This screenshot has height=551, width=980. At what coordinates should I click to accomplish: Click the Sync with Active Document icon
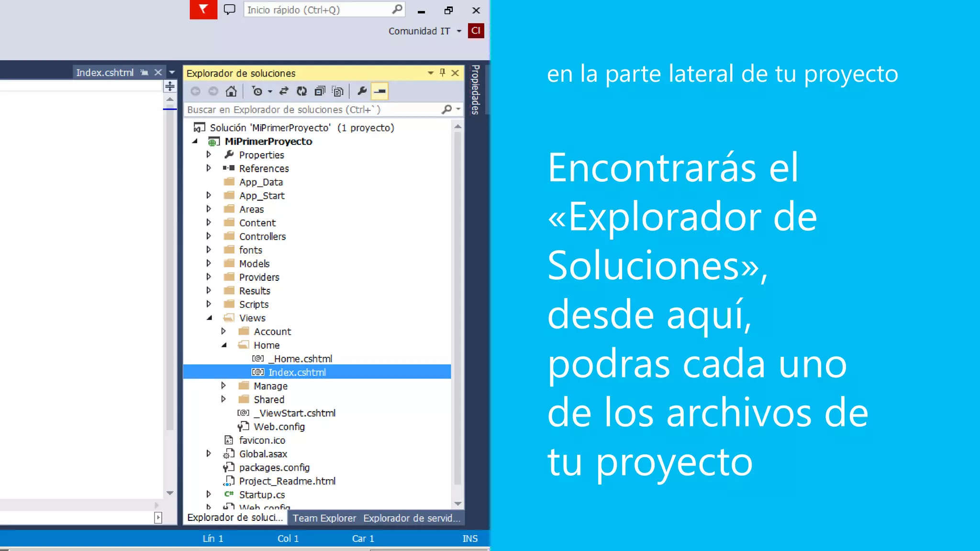coord(284,91)
